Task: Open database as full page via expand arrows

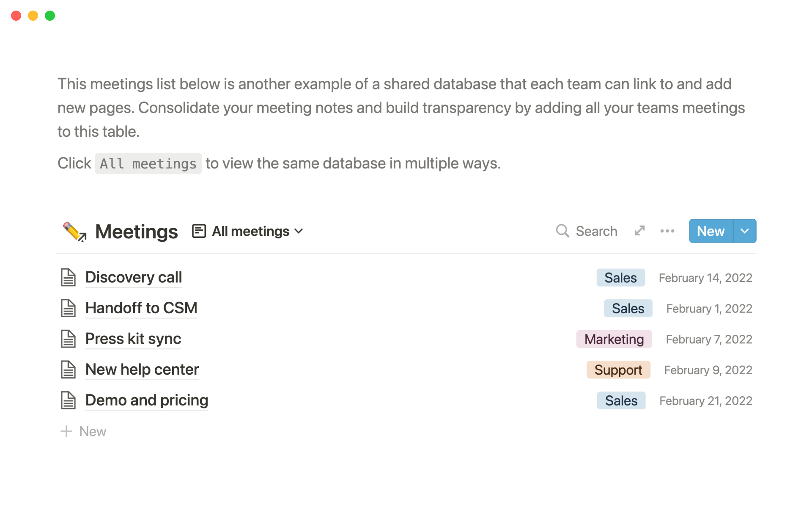Action: [639, 231]
